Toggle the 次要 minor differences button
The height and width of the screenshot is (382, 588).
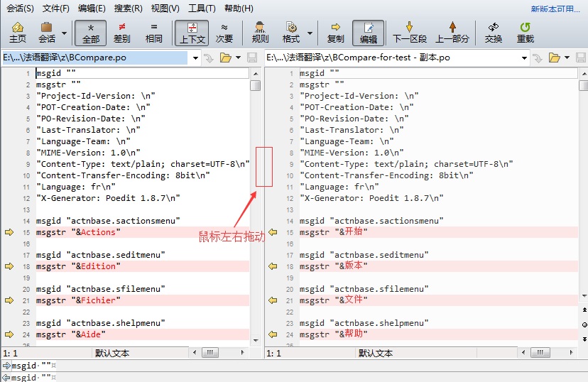pyautogui.click(x=224, y=33)
